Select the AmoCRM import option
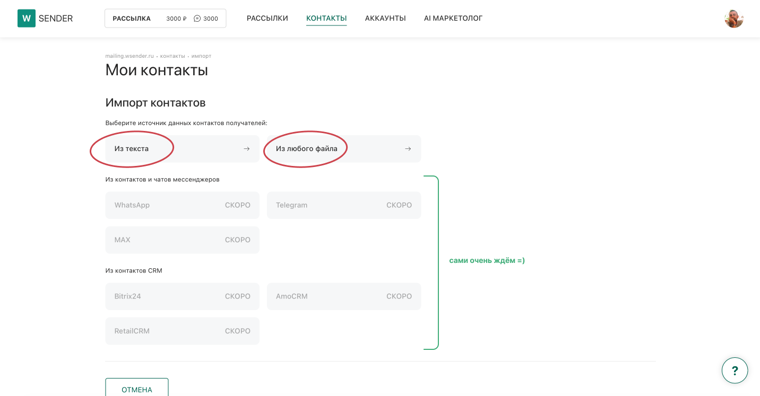This screenshot has height=396, width=760. pyautogui.click(x=344, y=296)
